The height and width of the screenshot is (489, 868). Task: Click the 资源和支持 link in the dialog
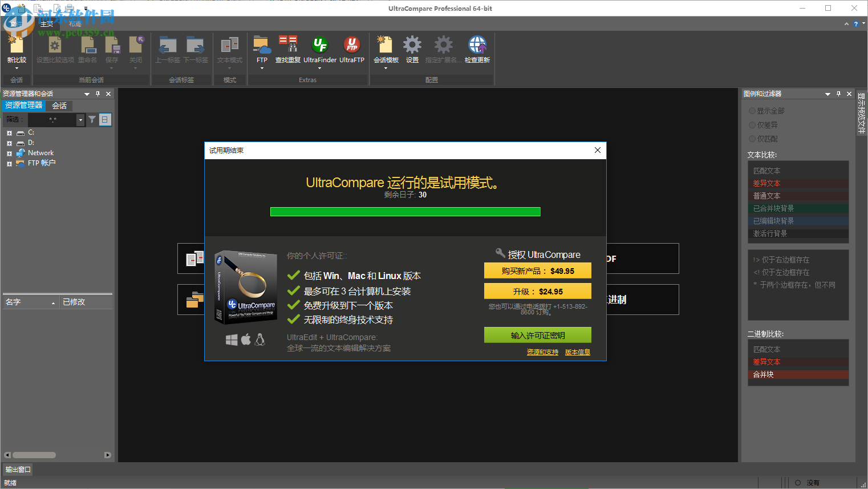pos(542,352)
